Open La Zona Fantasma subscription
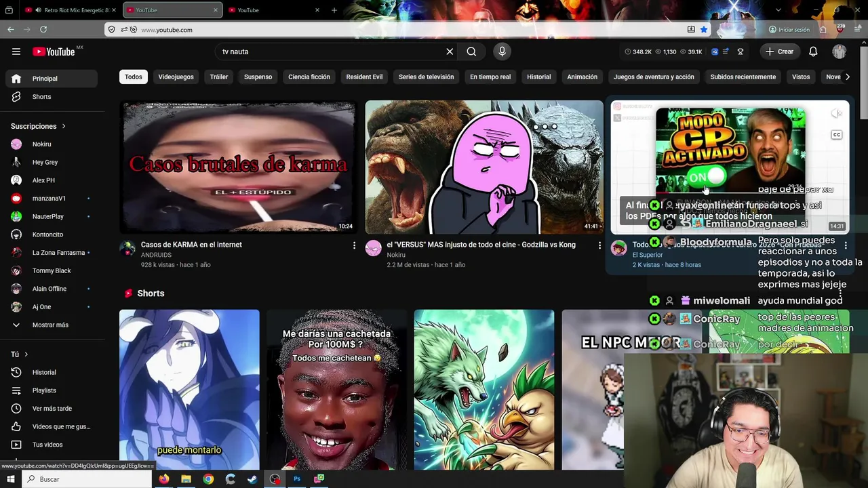This screenshot has width=868, height=488. 52,253
